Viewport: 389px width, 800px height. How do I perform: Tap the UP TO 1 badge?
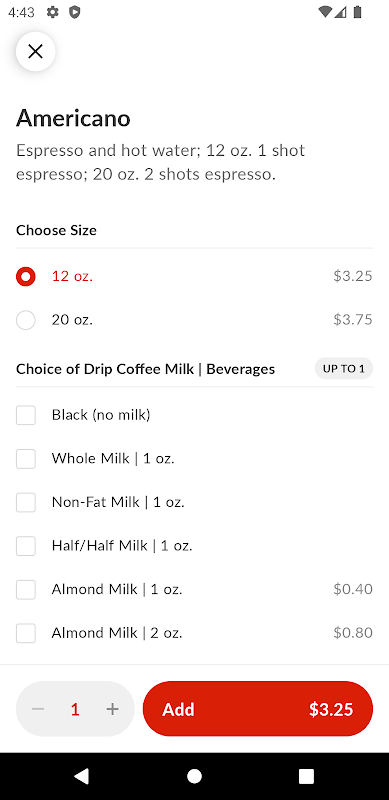pos(344,368)
